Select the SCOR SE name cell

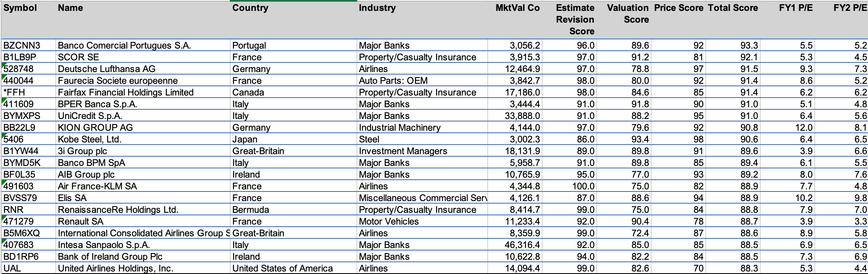tap(143, 57)
